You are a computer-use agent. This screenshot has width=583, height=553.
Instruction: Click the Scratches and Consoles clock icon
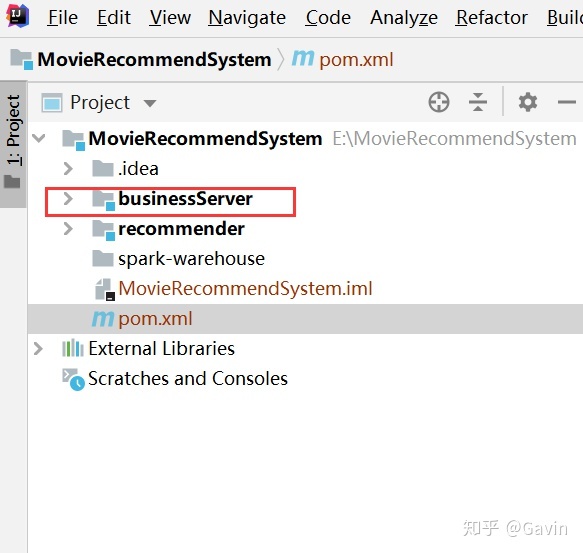click(73, 379)
